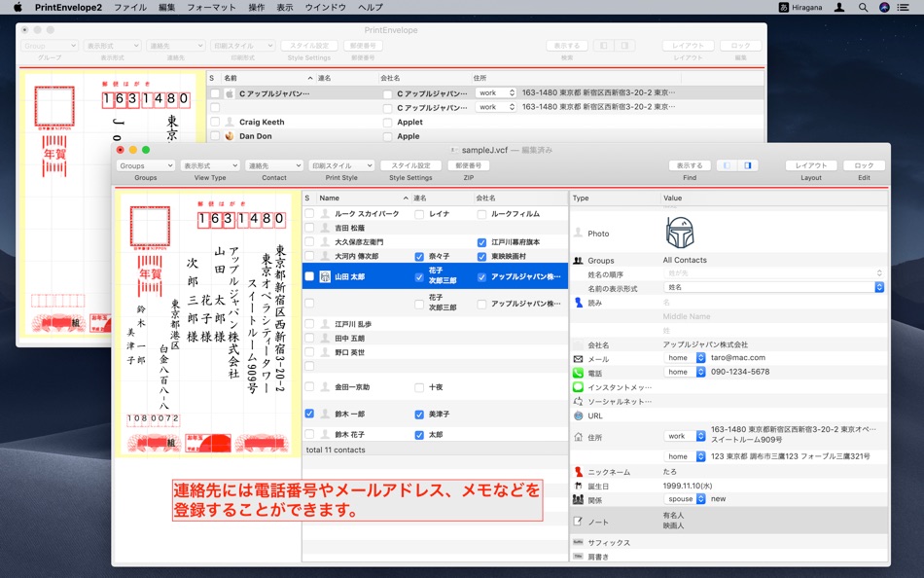Click the note icon beside ノート
Viewport: 924px width, 578px height.
(x=578, y=522)
